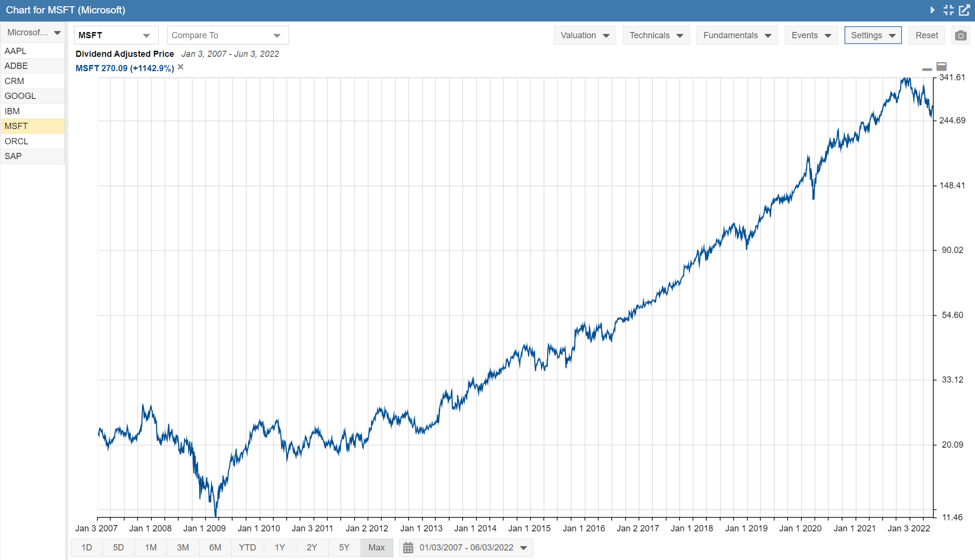This screenshot has height=560, width=975.
Task: Click the play arrow in title bar
Action: click(x=932, y=10)
